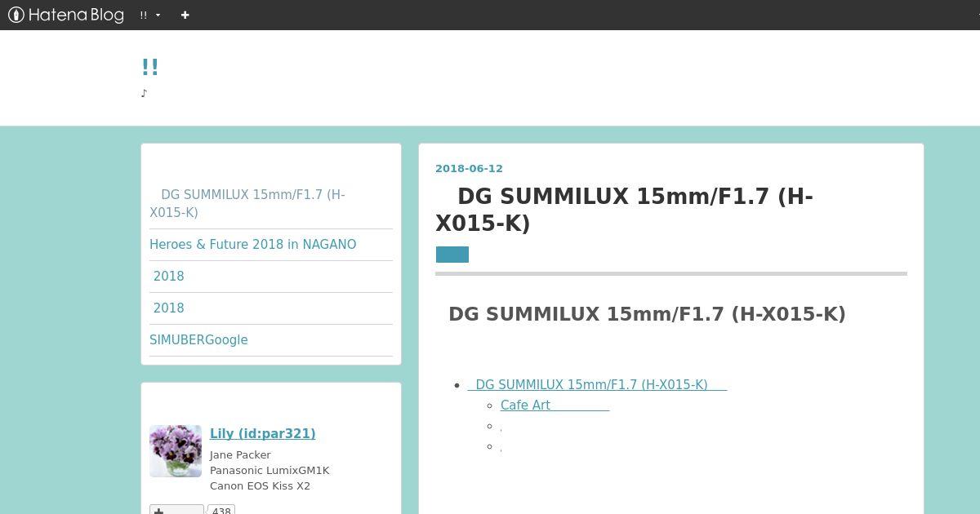980x514 pixels.
Task: Open the 2018-06-12 date link
Action: click(x=469, y=168)
